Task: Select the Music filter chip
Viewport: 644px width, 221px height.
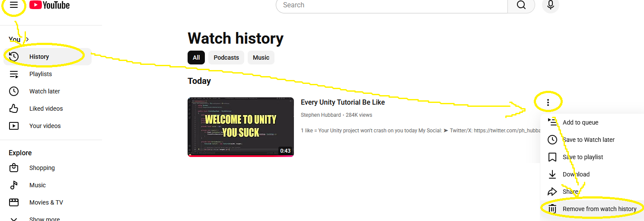Action: [261, 58]
